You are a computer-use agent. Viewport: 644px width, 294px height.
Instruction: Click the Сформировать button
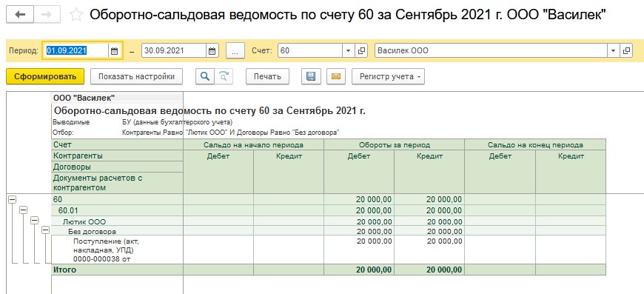pyautogui.click(x=45, y=76)
